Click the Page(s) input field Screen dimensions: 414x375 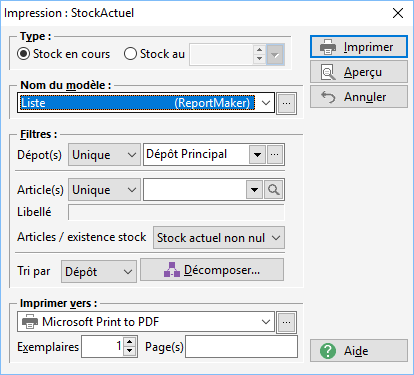point(241,347)
